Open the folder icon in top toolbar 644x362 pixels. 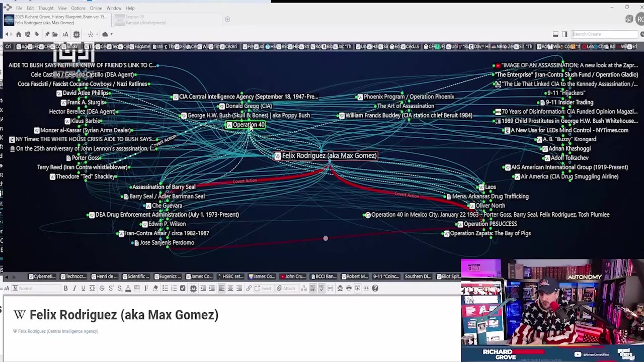55,34
